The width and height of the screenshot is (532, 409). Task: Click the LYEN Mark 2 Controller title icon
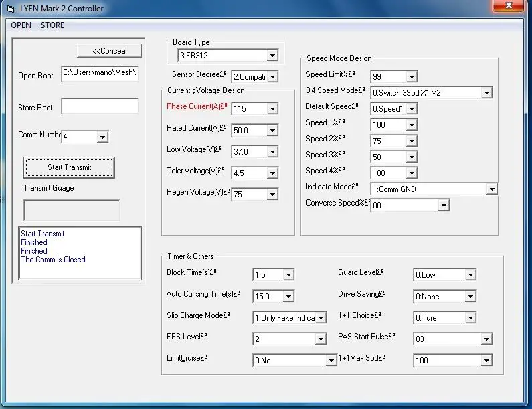pyautogui.click(x=11, y=9)
